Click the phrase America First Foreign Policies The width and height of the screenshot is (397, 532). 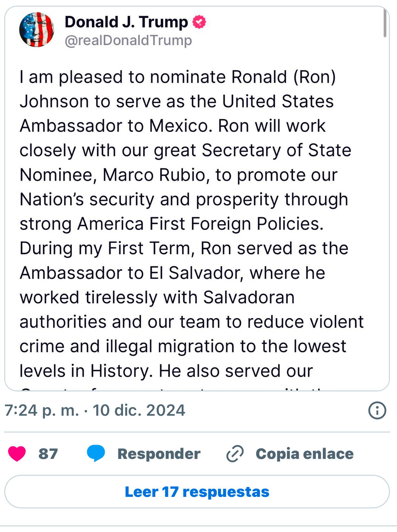[200, 224]
